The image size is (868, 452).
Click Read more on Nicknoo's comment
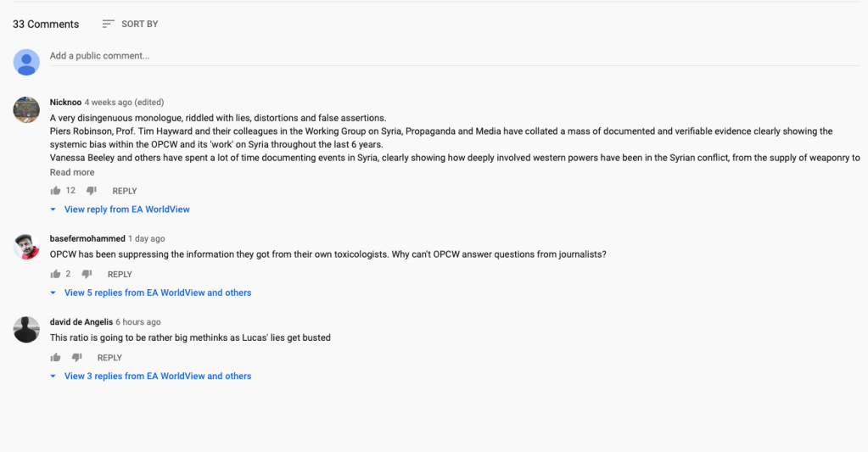[x=72, y=172]
